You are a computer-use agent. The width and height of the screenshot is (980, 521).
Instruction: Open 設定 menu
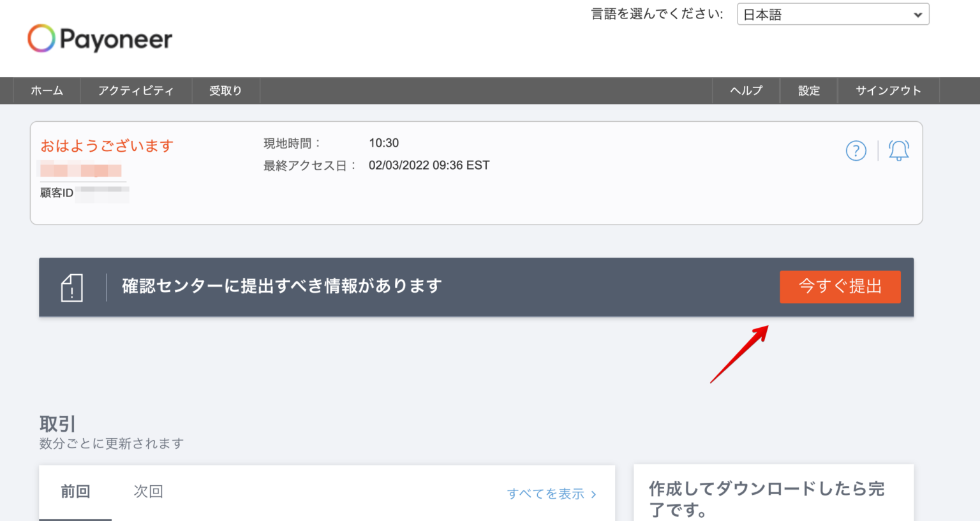(x=809, y=91)
